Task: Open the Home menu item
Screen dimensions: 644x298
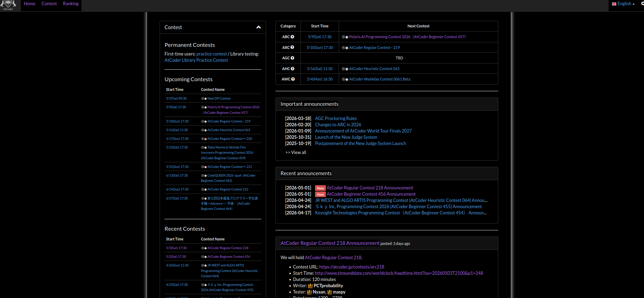Action: pos(29,4)
